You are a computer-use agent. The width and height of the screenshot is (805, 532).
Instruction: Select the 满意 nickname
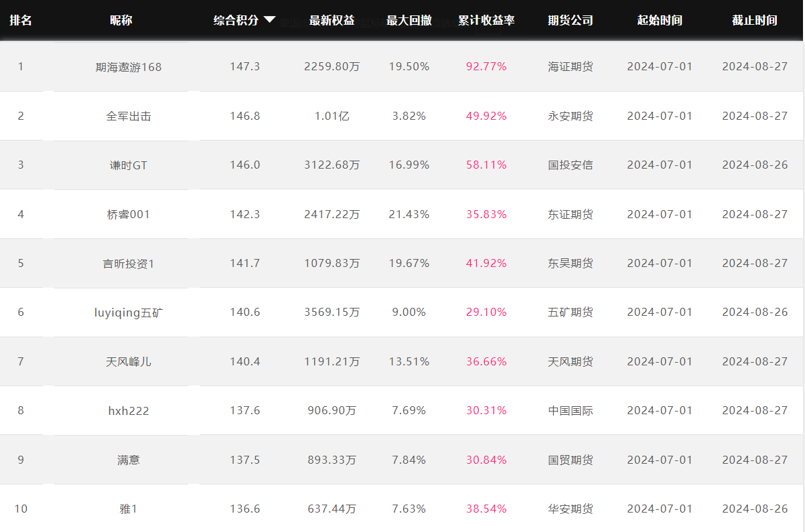(x=129, y=460)
